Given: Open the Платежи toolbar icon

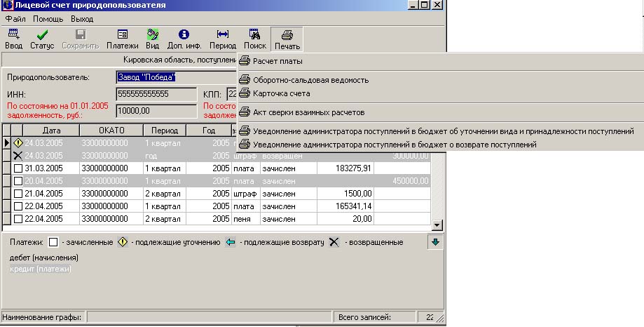Looking at the screenshot, I should pyautogui.click(x=122, y=34).
